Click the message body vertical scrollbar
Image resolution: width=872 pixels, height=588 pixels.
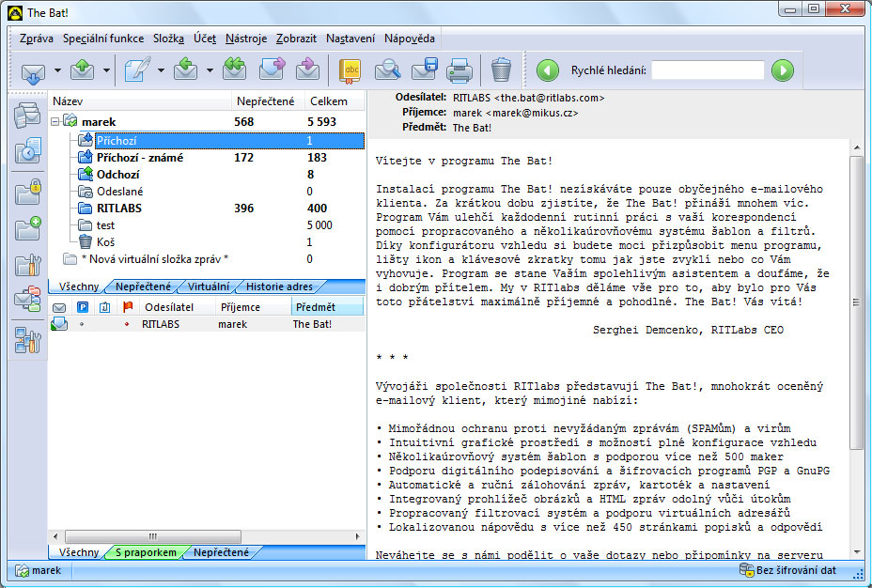tap(856, 302)
